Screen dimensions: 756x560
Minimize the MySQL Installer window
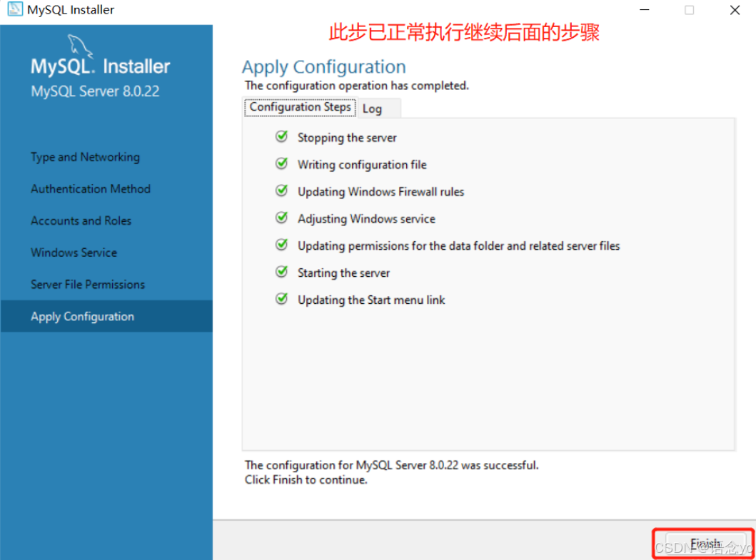tap(645, 10)
